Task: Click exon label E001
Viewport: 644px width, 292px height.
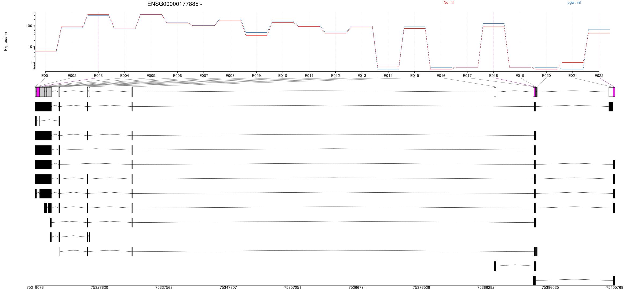Action: click(x=46, y=76)
